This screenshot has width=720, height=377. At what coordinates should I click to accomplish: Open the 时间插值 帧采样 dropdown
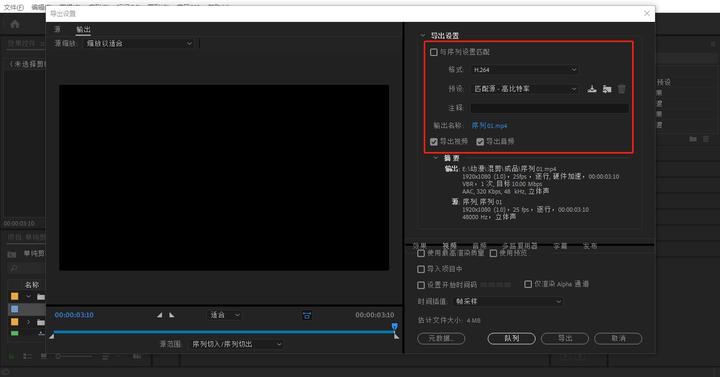508,302
